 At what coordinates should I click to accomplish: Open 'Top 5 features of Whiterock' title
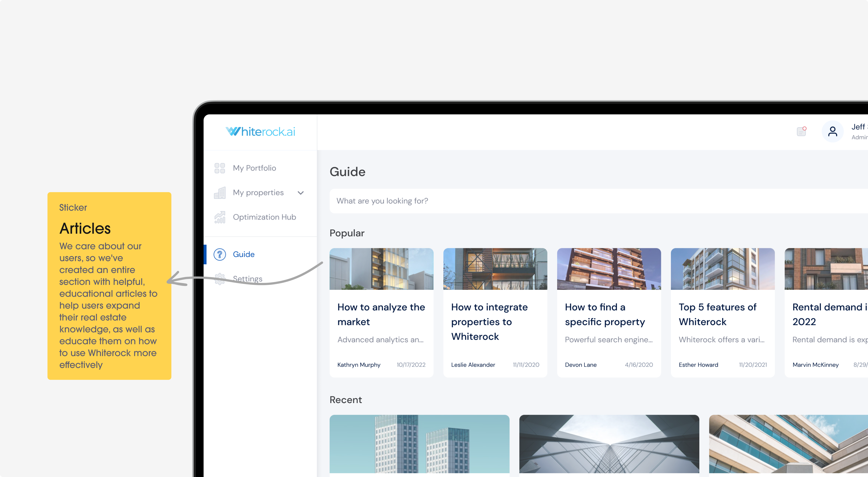click(x=717, y=314)
